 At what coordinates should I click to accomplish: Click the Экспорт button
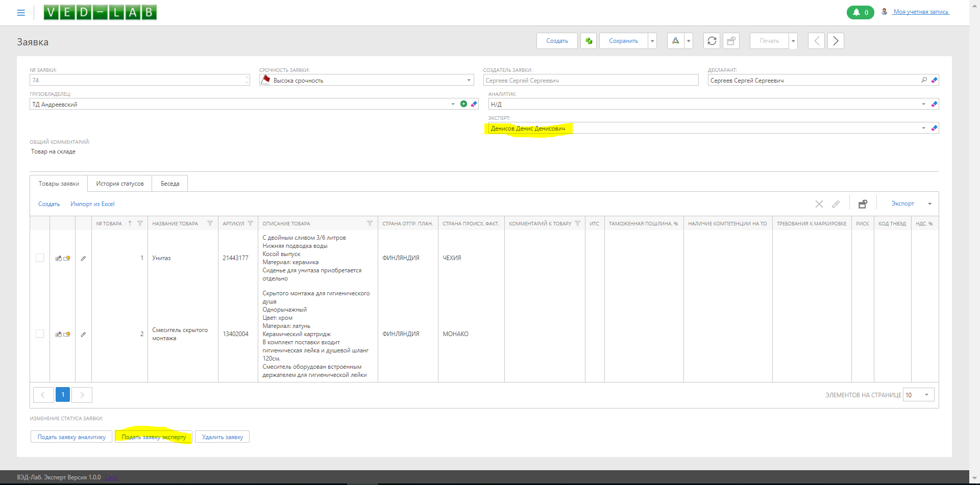(x=902, y=203)
